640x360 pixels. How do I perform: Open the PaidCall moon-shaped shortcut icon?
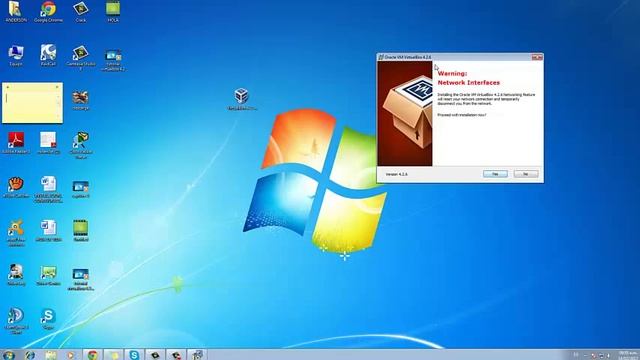48,55
